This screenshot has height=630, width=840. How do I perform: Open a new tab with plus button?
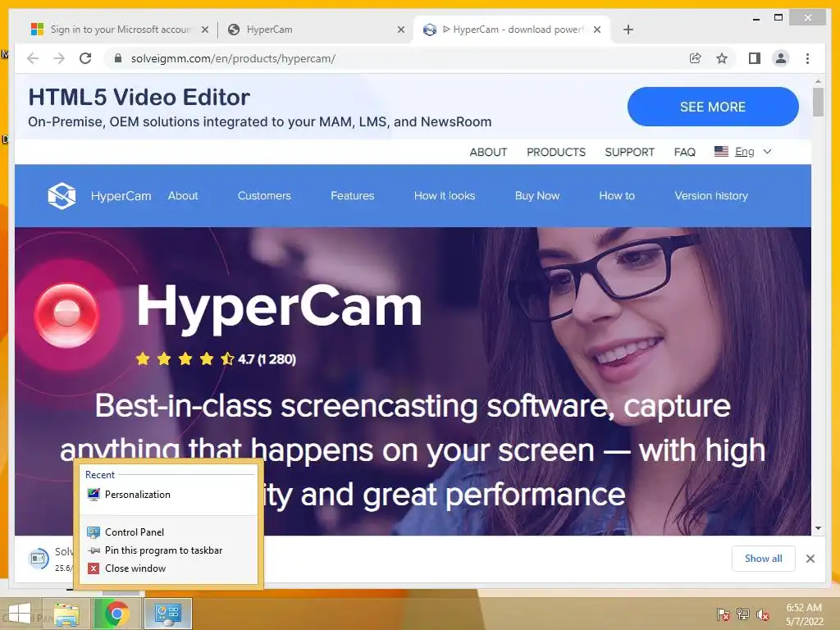(x=628, y=30)
